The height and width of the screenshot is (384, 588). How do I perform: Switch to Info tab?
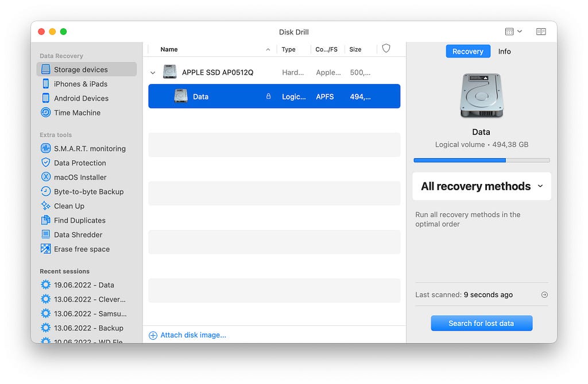pyautogui.click(x=504, y=51)
